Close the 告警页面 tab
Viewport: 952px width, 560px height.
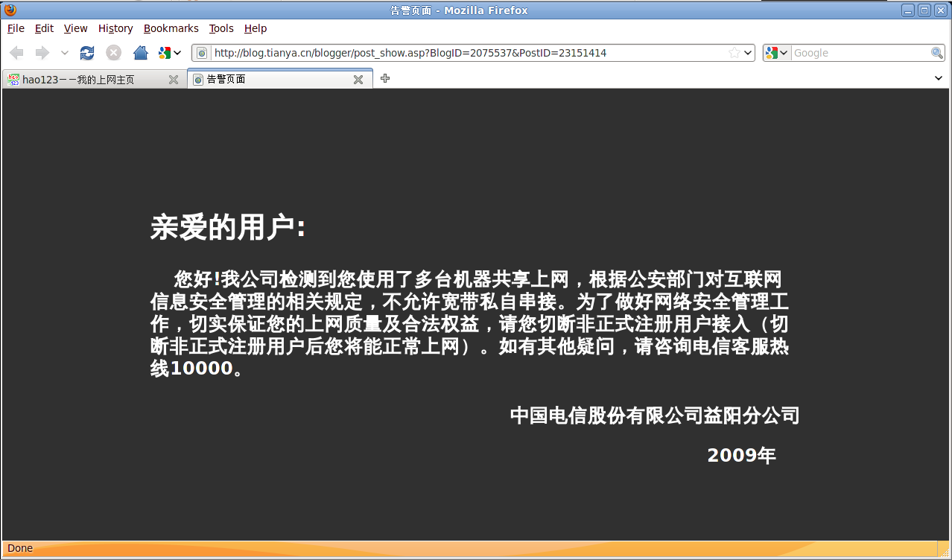pyautogui.click(x=358, y=80)
